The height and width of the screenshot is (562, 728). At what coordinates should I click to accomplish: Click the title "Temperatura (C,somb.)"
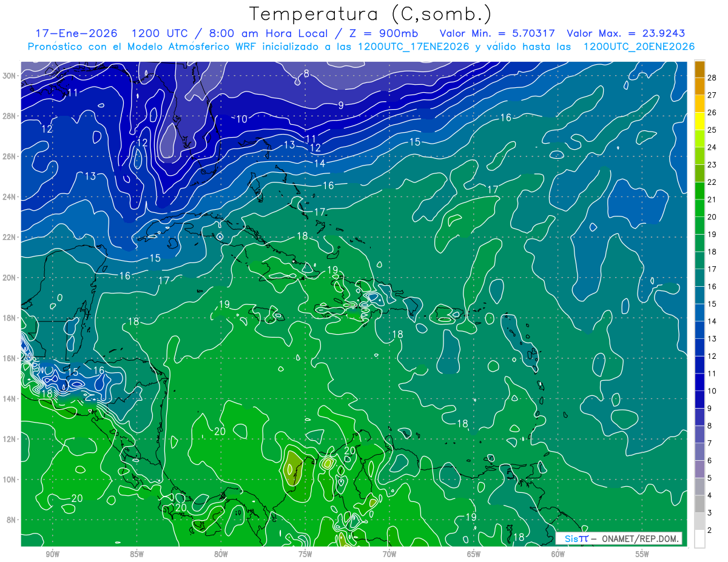click(x=371, y=15)
